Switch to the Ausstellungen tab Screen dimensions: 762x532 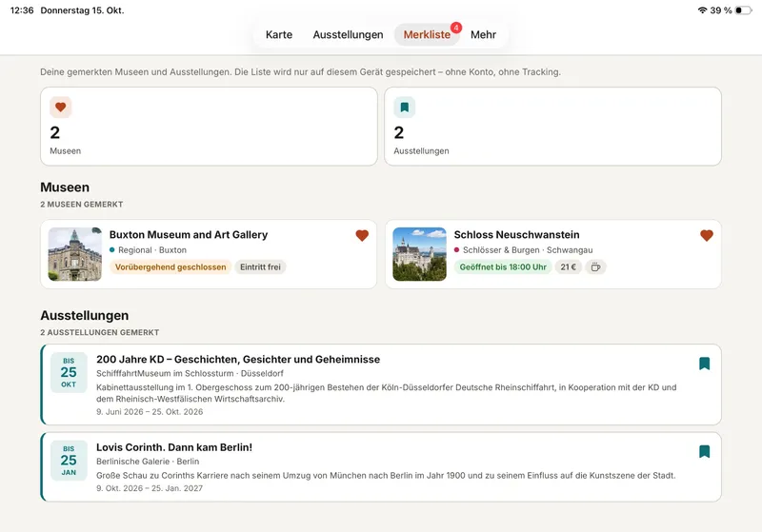[x=348, y=34]
